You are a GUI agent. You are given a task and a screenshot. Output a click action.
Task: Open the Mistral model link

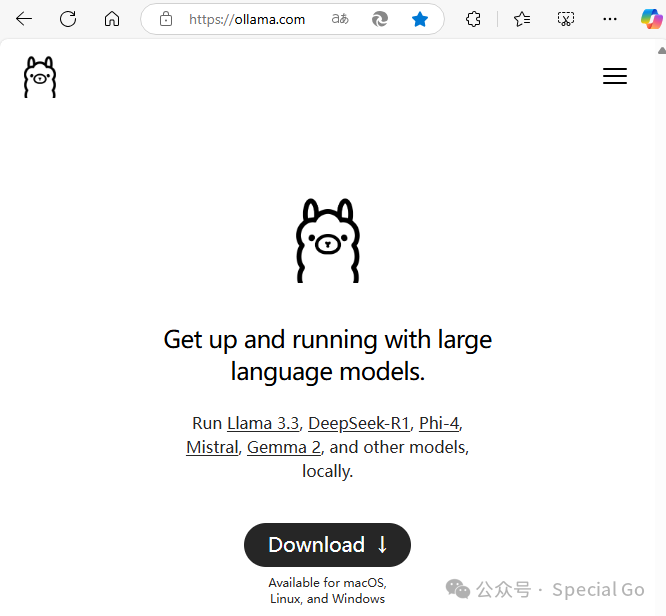tap(212, 447)
